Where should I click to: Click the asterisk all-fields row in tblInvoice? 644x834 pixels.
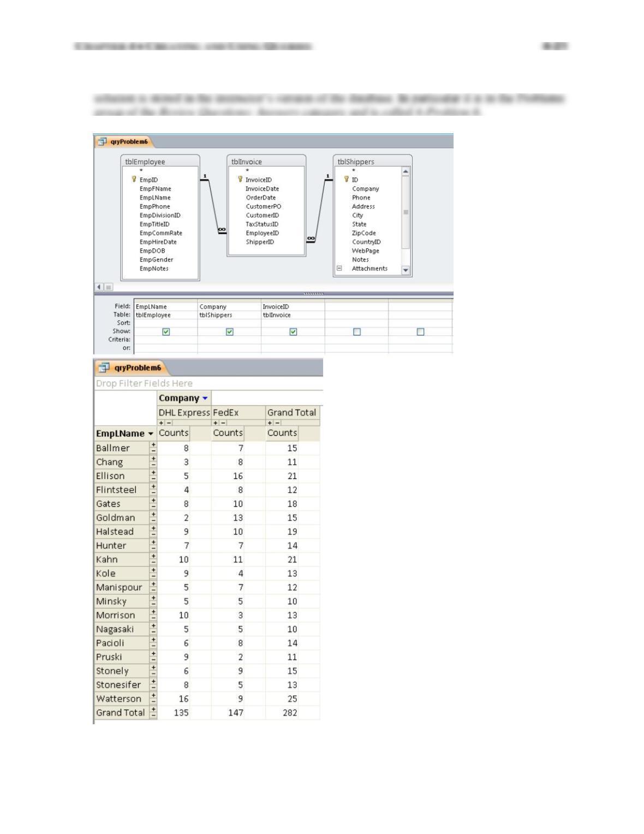tap(247, 171)
